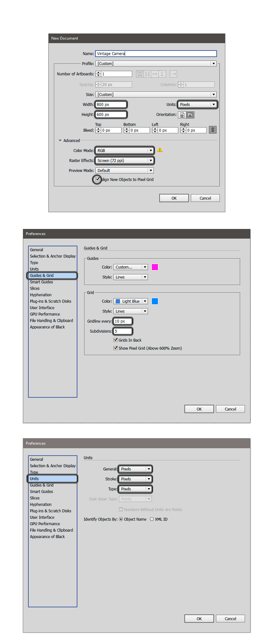
Task: Toggle Grids In Back checkbox
Action: pos(115,340)
